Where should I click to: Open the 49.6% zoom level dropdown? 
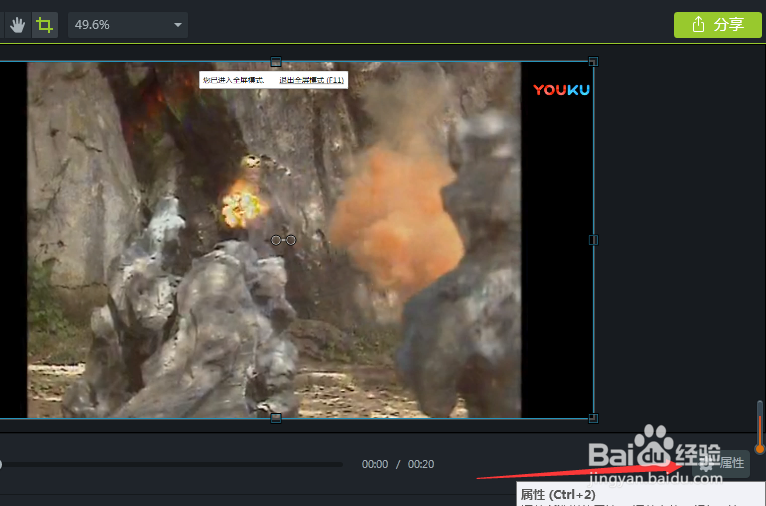click(128, 25)
